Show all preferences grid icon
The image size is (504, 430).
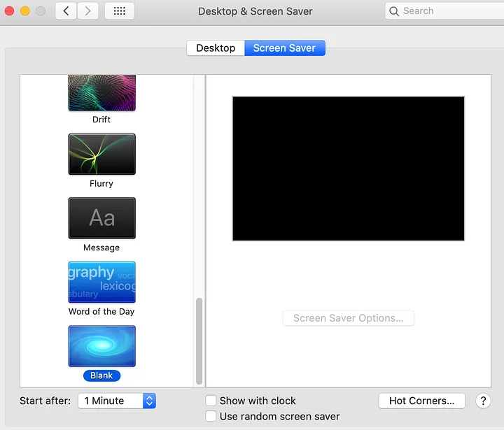point(120,11)
